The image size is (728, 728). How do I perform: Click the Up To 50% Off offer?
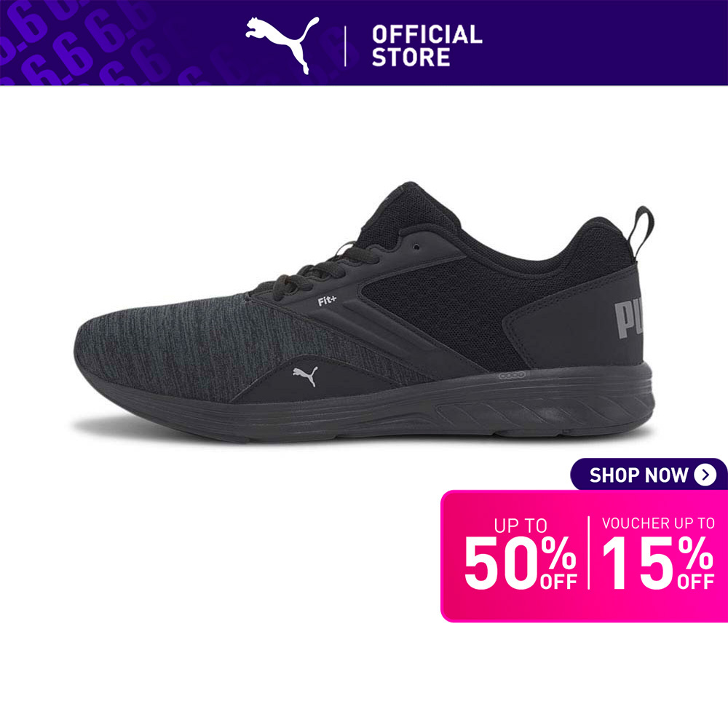(521, 553)
